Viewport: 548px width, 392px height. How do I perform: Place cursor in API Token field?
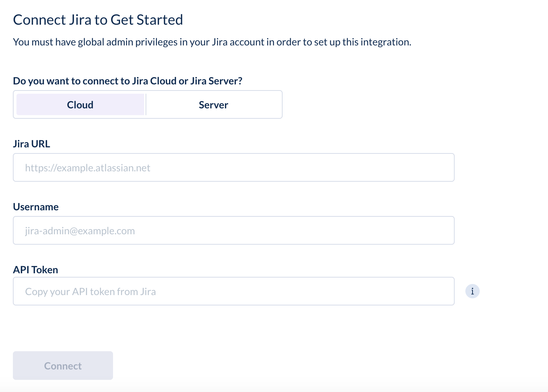(x=234, y=291)
